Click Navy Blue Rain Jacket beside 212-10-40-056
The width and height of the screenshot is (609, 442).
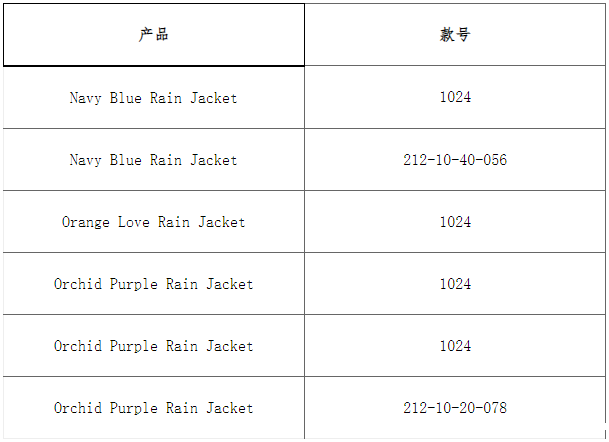(153, 160)
